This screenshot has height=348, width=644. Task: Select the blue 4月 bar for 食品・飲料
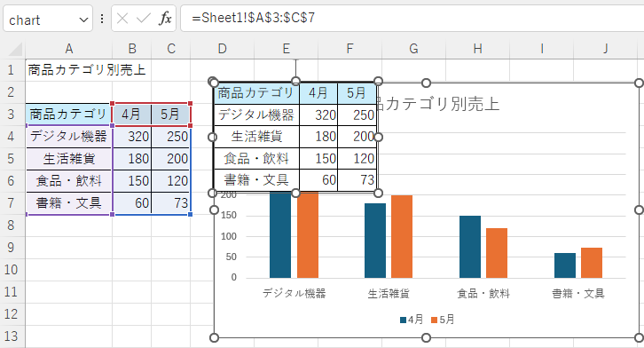[470, 247]
